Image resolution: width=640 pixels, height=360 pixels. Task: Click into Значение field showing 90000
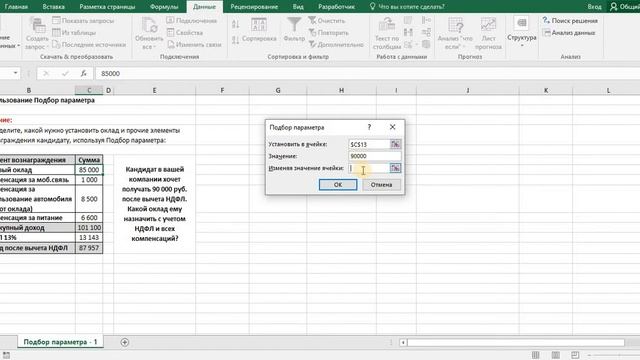pyautogui.click(x=375, y=156)
